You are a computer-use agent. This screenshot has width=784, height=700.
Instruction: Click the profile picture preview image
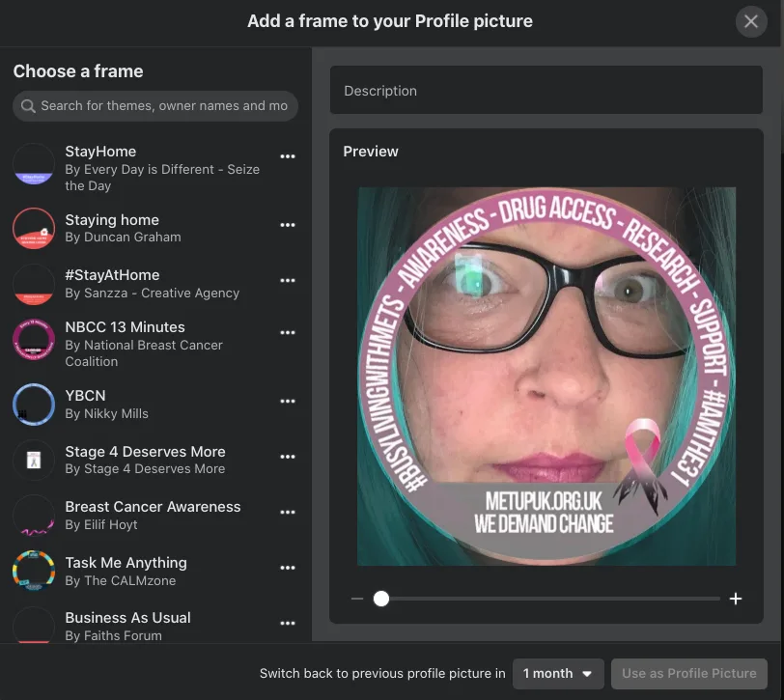click(546, 376)
